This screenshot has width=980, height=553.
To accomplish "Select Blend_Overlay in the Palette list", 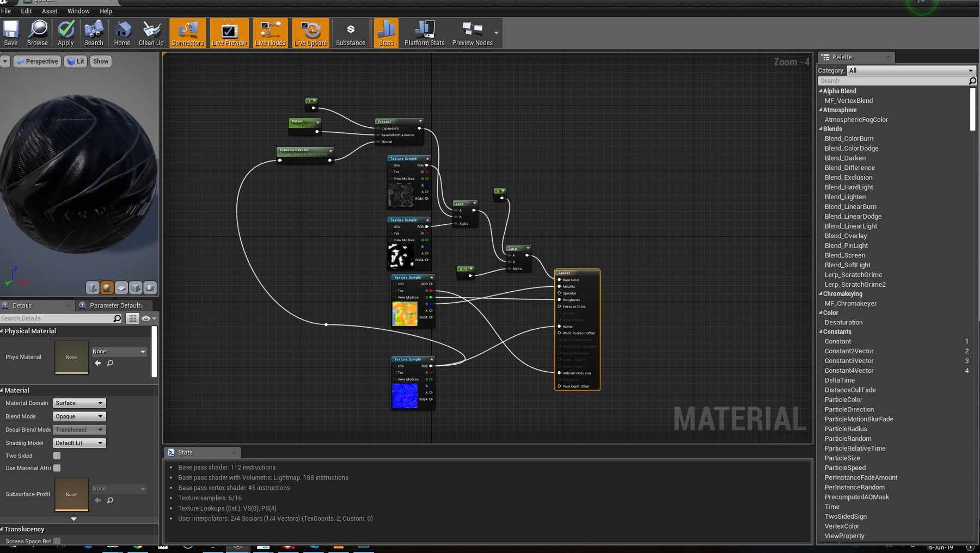I will [846, 236].
